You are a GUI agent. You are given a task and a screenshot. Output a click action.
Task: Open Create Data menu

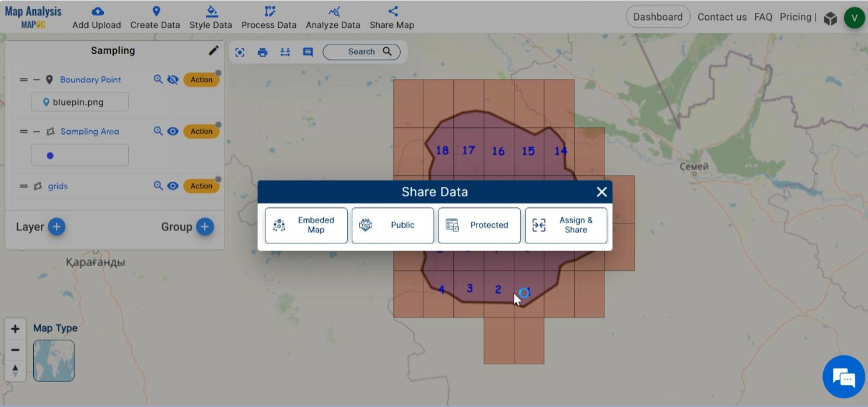click(x=155, y=18)
